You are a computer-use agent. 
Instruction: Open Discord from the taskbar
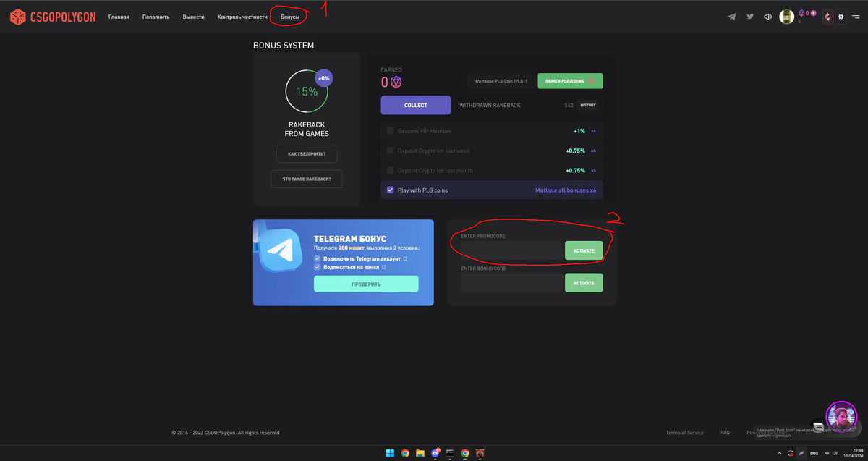(435, 453)
